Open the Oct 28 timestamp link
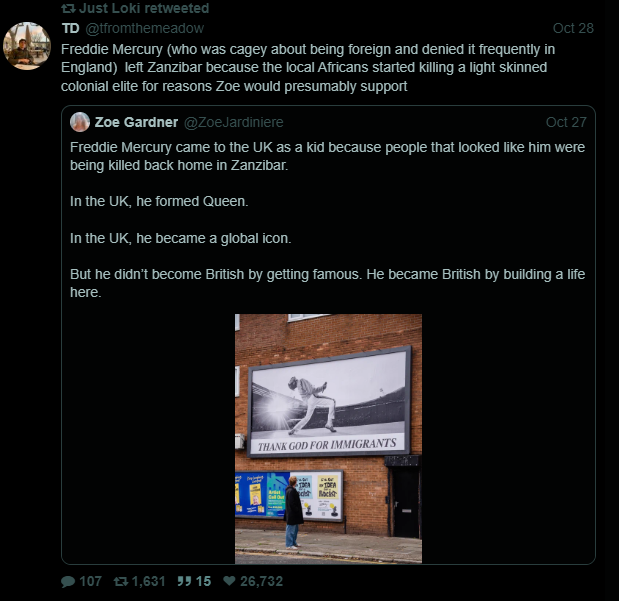Image resolution: width=619 pixels, height=601 pixels. click(x=573, y=28)
